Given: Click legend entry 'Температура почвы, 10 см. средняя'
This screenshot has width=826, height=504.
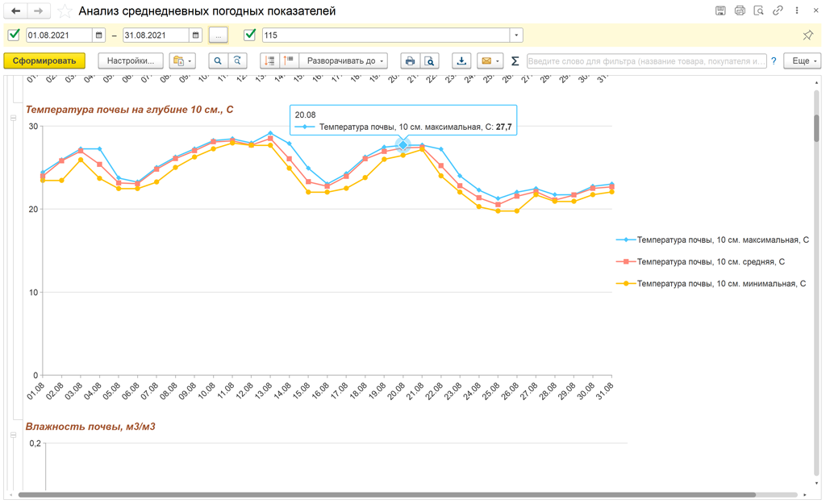Looking at the screenshot, I should (x=710, y=262).
